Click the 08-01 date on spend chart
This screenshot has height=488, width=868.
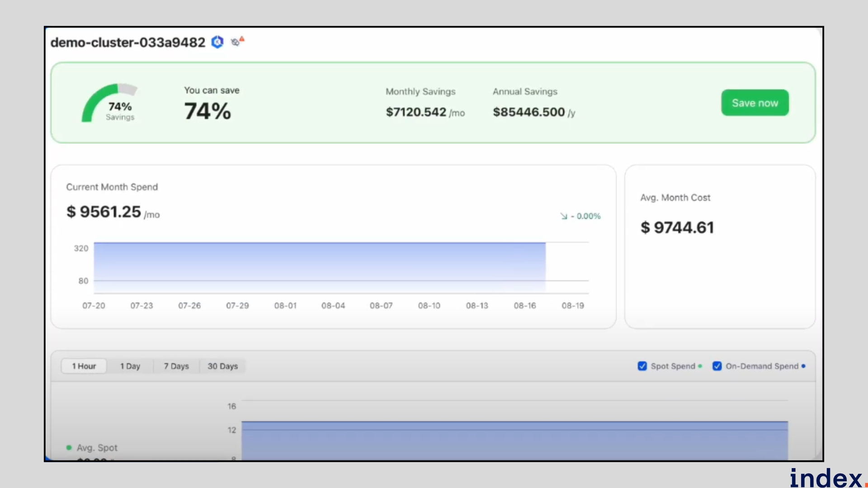coord(285,306)
